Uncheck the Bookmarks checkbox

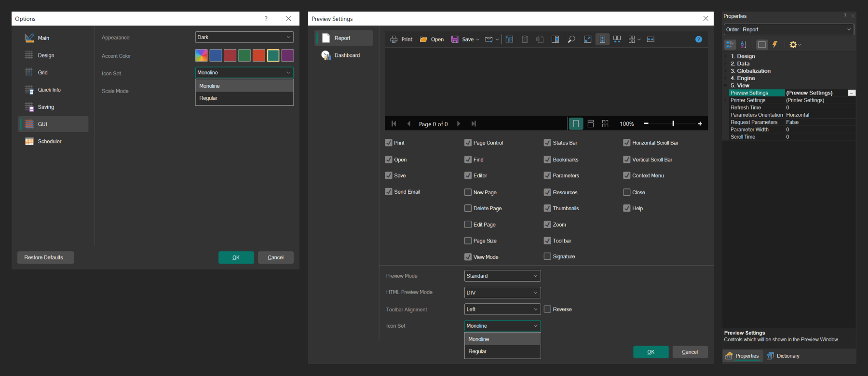547,160
